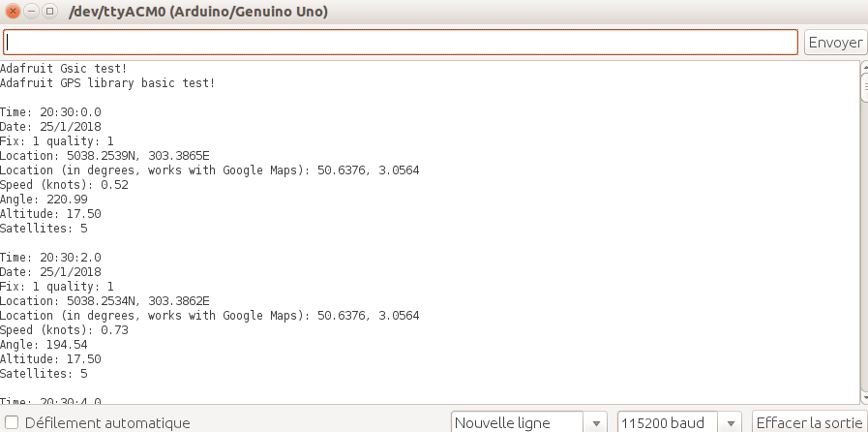Focus the serial command input field

(401, 43)
